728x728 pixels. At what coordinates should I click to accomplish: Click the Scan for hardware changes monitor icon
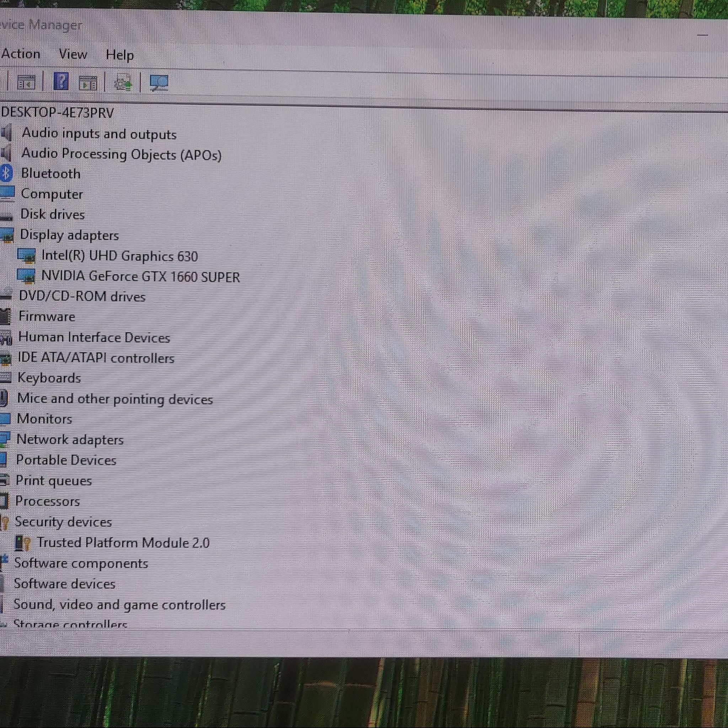tap(159, 82)
